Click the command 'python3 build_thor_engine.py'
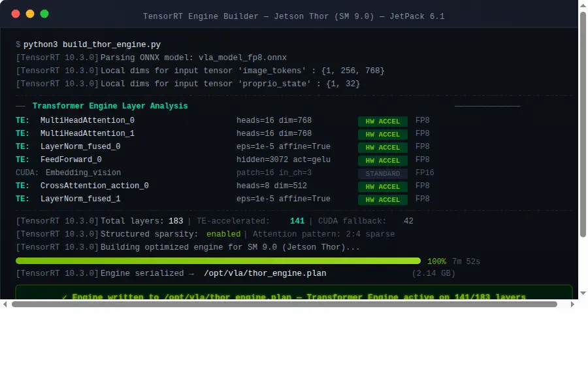 [x=92, y=44]
